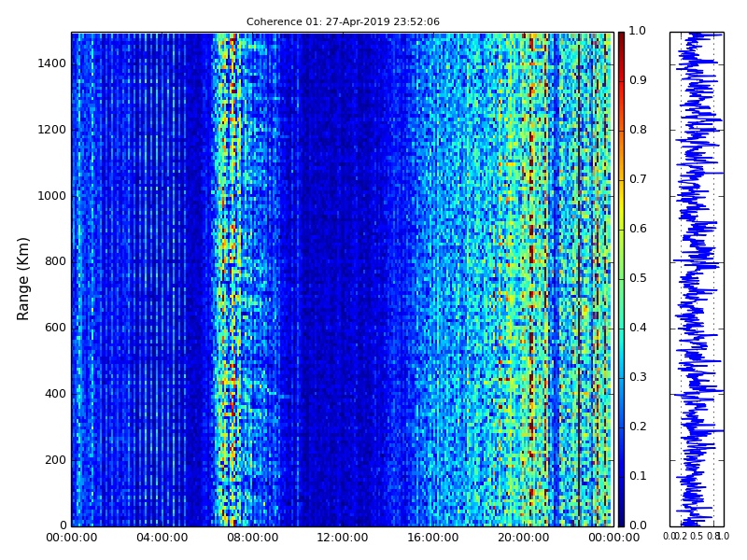The width and height of the screenshot is (747, 560).
Task: Select the 400 tick on the Range axis
Action: tap(55, 394)
